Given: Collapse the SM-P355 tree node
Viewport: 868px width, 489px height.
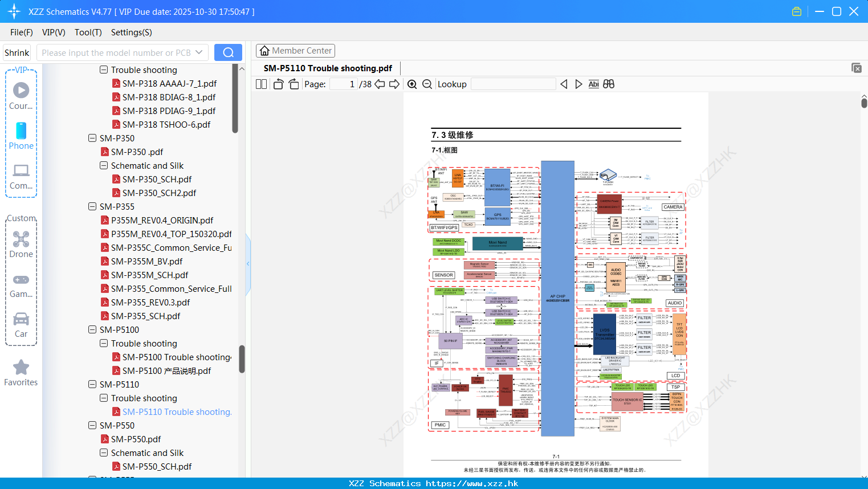Looking at the screenshot, I should coord(92,206).
